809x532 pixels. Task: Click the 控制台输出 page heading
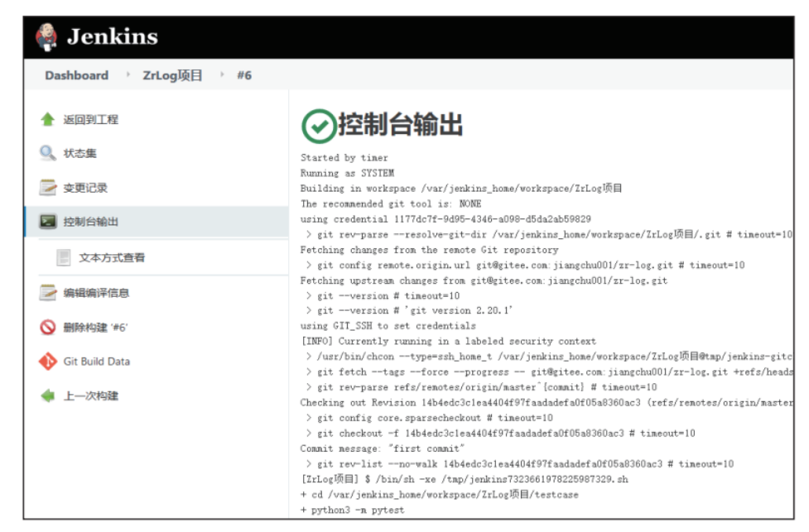coord(401,125)
